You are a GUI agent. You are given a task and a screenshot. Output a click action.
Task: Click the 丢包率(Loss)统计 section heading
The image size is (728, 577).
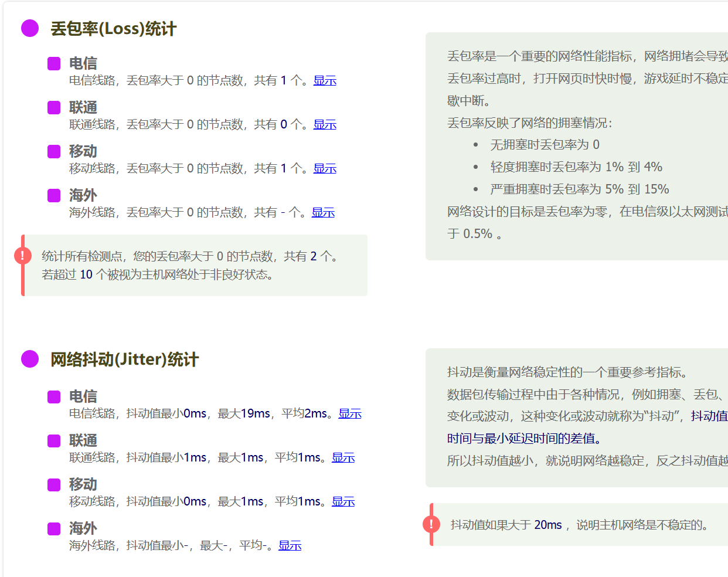113,29
